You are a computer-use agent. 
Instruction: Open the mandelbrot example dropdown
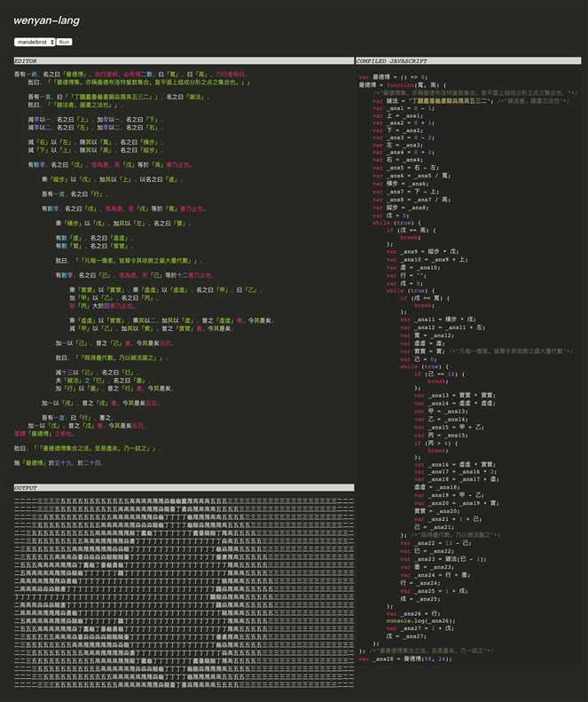click(35, 42)
